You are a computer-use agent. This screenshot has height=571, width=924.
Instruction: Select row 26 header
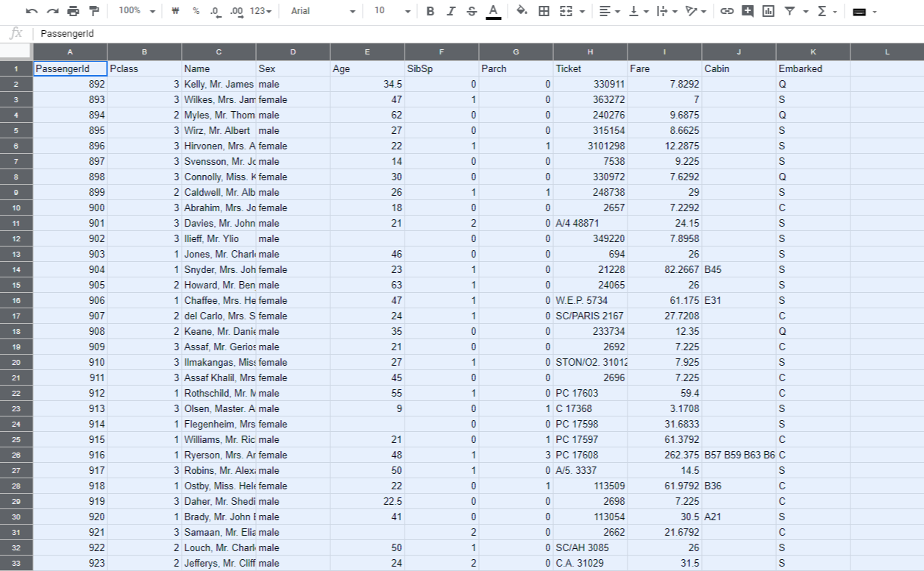(16, 455)
